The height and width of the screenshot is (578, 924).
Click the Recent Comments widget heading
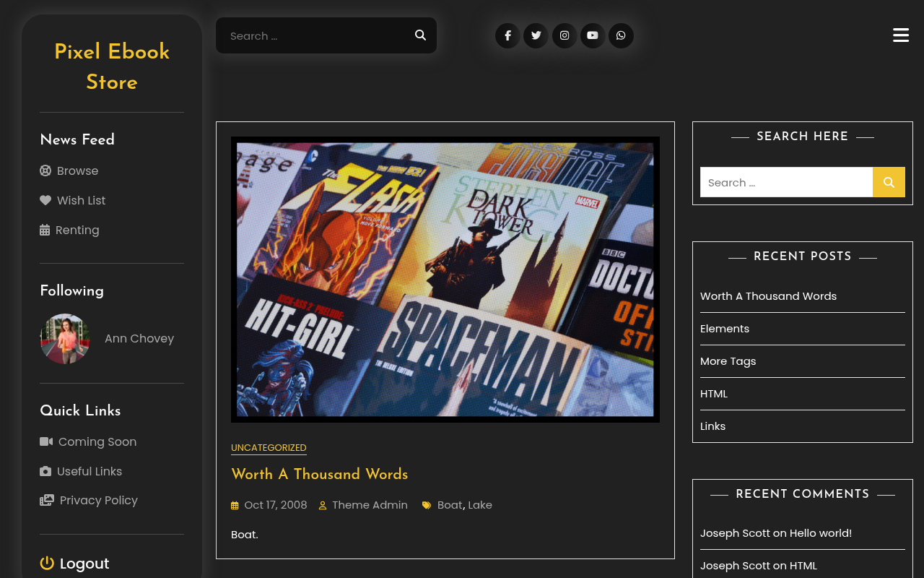[x=803, y=494]
